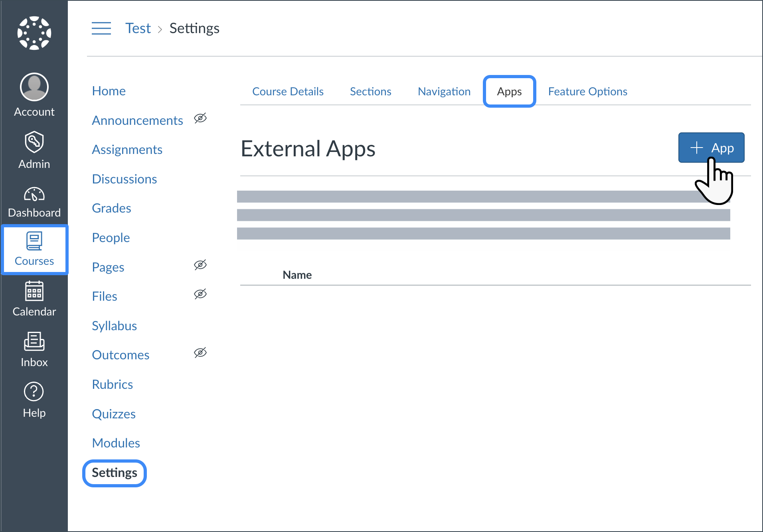
Task: Open the Calendar icon
Action: [34, 291]
